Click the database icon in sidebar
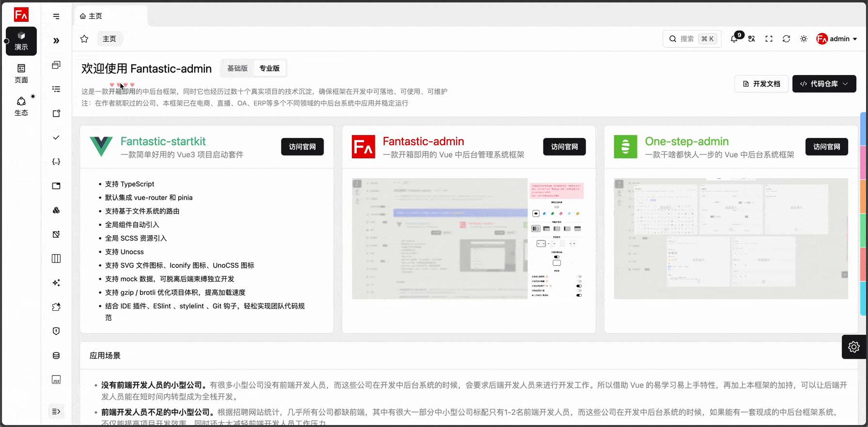This screenshot has height=427, width=868. 56,355
